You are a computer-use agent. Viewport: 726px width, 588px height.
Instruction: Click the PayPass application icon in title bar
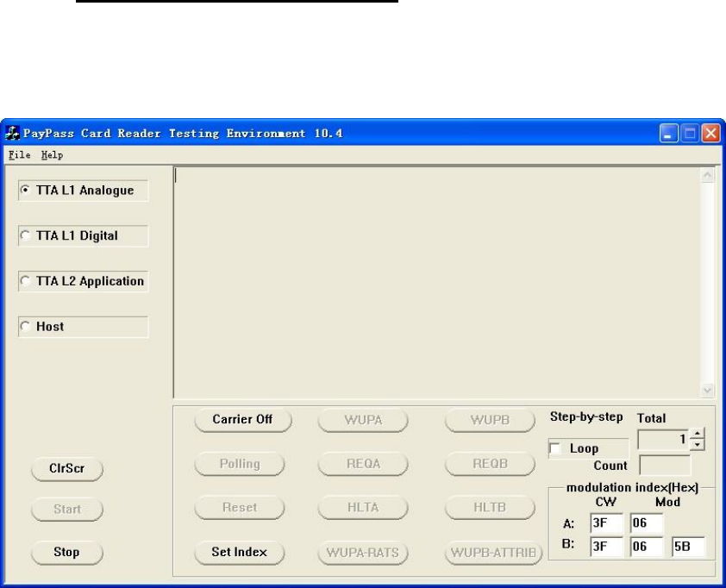point(12,134)
